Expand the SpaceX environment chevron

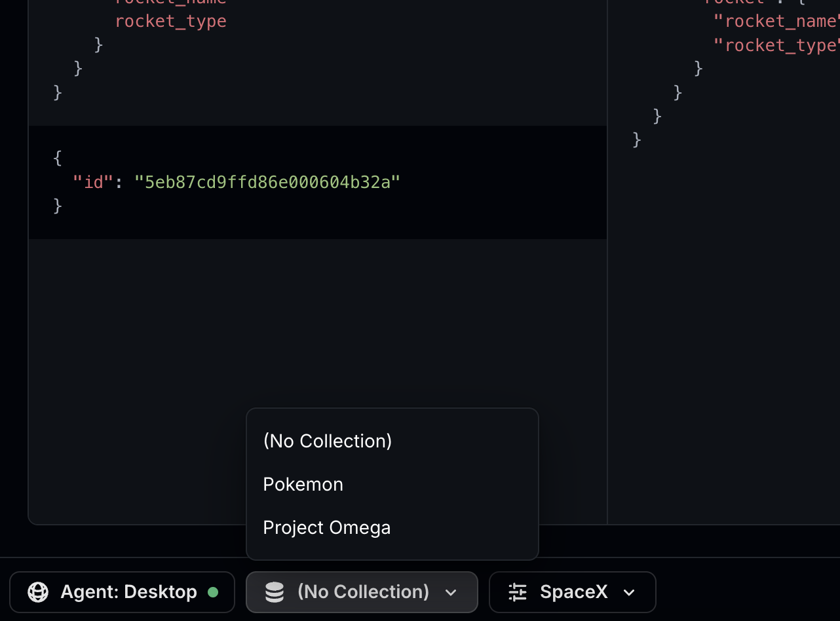(x=629, y=593)
